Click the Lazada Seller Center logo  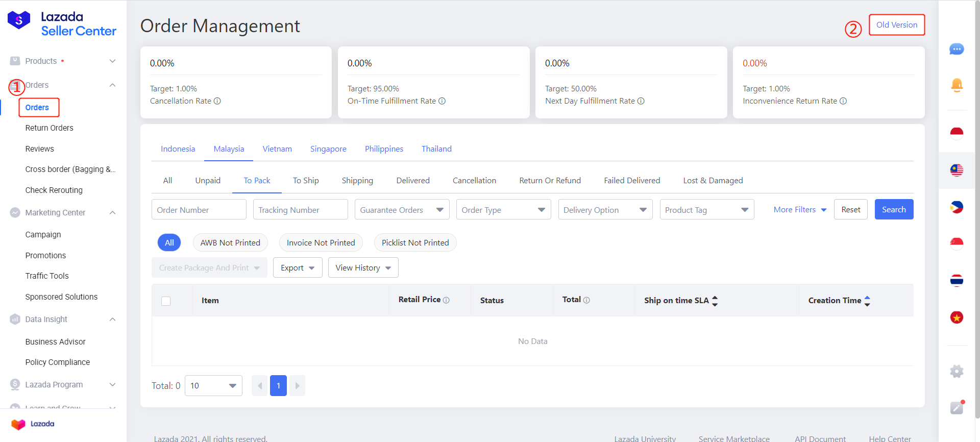tap(62, 23)
